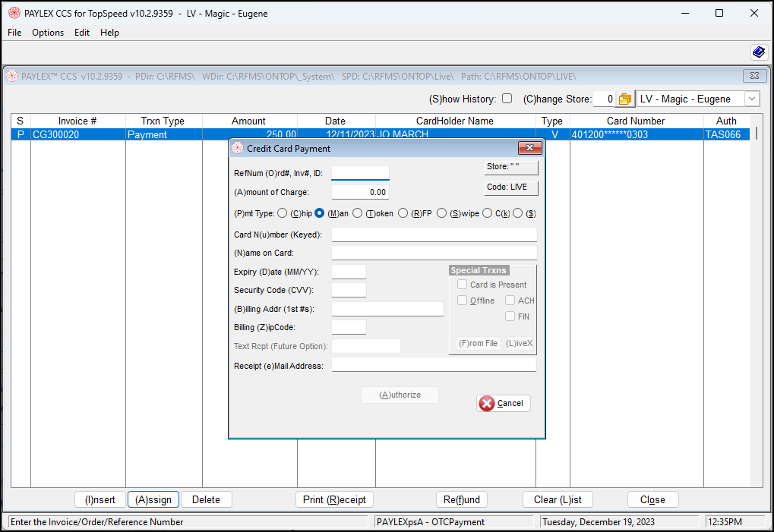Click the (L)iveX button
This screenshot has width=774, height=532.
pyautogui.click(x=520, y=343)
